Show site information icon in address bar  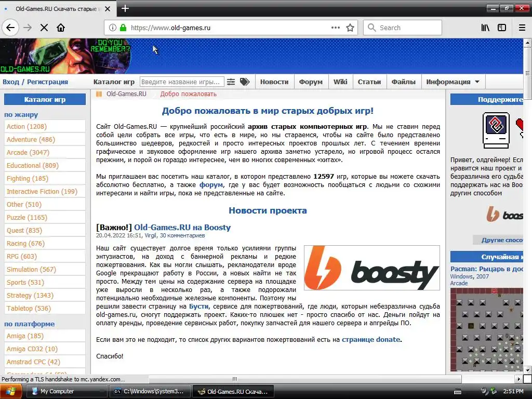tap(113, 28)
